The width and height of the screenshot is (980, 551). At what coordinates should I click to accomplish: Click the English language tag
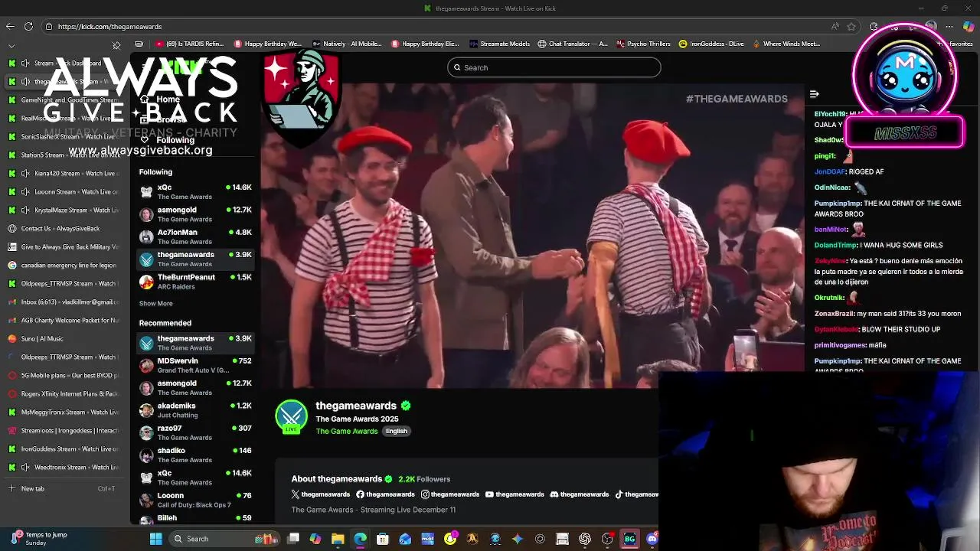click(396, 432)
